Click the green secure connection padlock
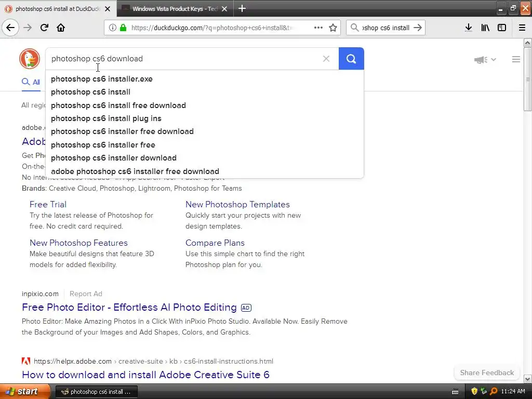Image resolution: width=532 pixels, height=399 pixels. 123,28
